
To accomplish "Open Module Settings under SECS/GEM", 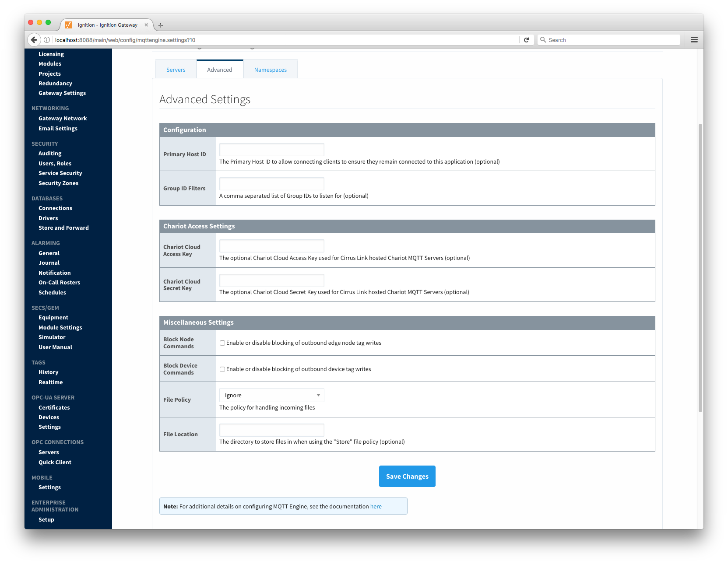I will 60,327.
